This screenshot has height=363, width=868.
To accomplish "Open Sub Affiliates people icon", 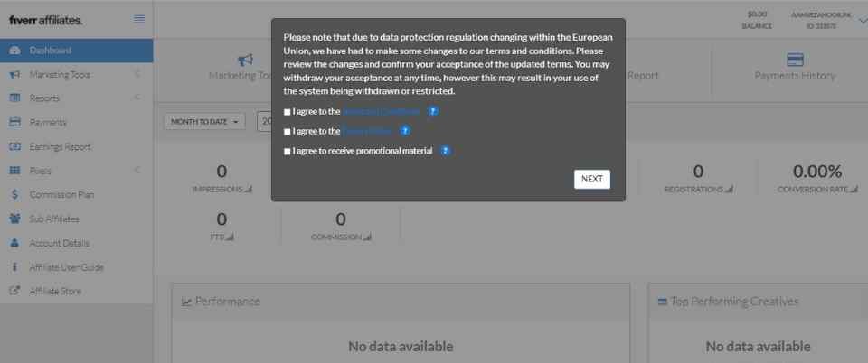I will pos(15,219).
